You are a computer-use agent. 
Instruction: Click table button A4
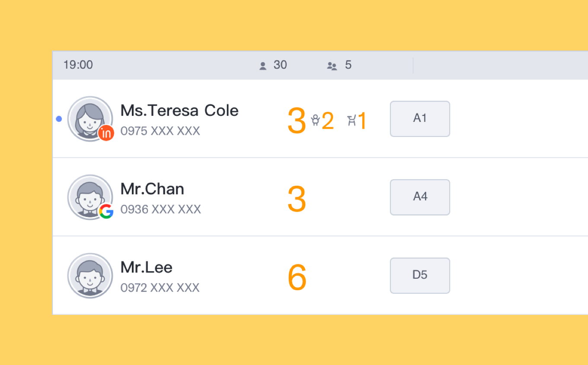420,197
